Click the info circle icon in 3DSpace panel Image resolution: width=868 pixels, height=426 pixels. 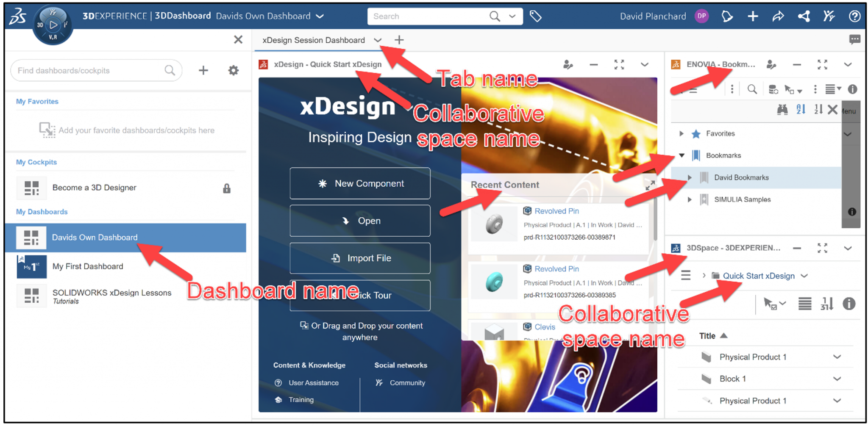(849, 304)
